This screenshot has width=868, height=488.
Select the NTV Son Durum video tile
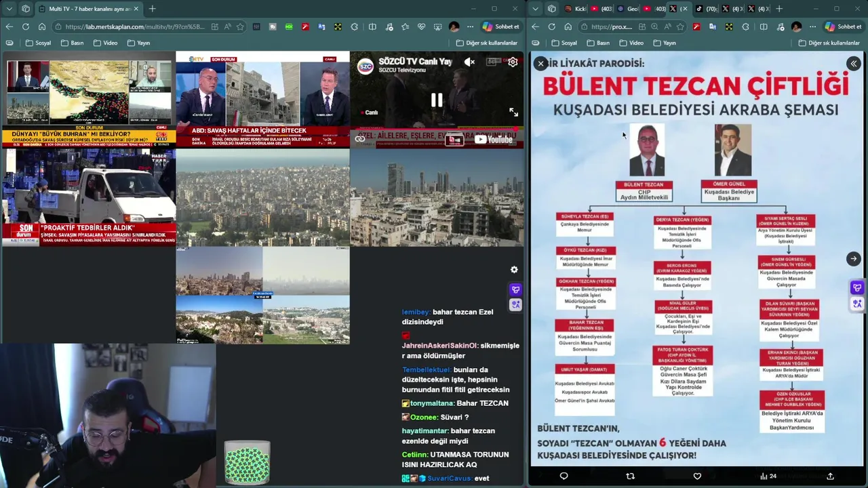262,100
